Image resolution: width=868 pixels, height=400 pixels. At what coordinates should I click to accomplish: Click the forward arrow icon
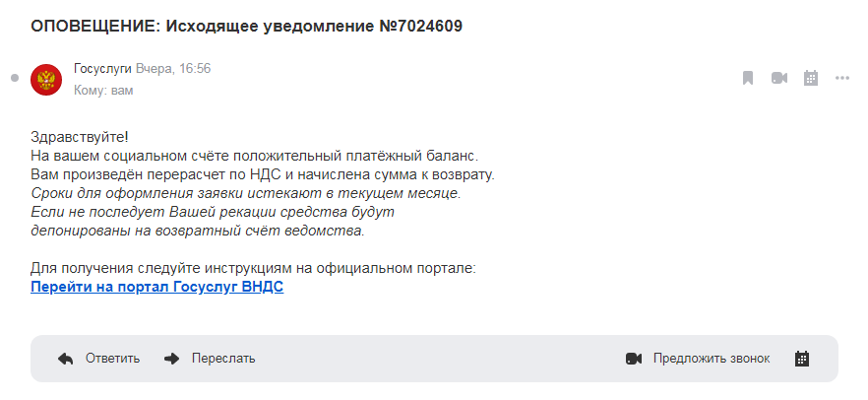(171, 359)
